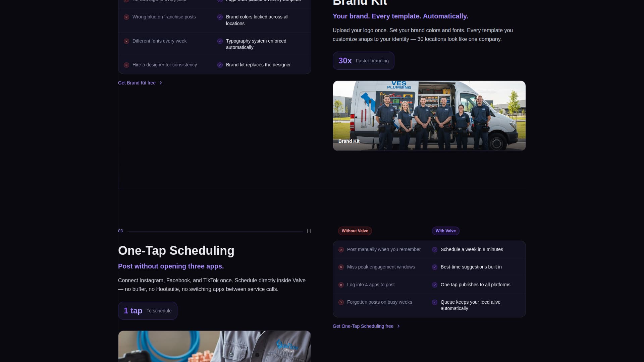The height and width of the screenshot is (362, 644).
Task: Click 'Post without opening three apps.' subtitle
Action: tap(171, 266)
